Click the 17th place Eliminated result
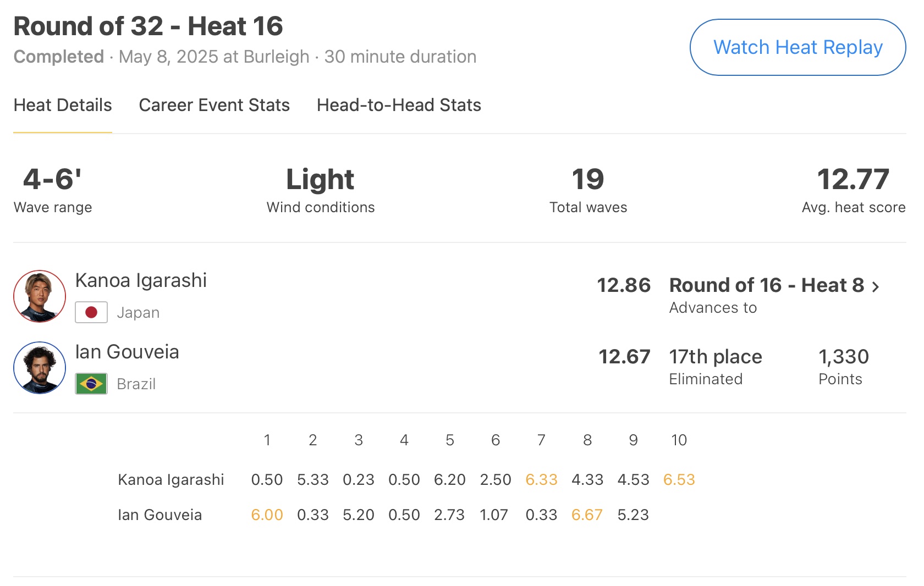Viewport: 924px width, 586px height. click(715, 366)
